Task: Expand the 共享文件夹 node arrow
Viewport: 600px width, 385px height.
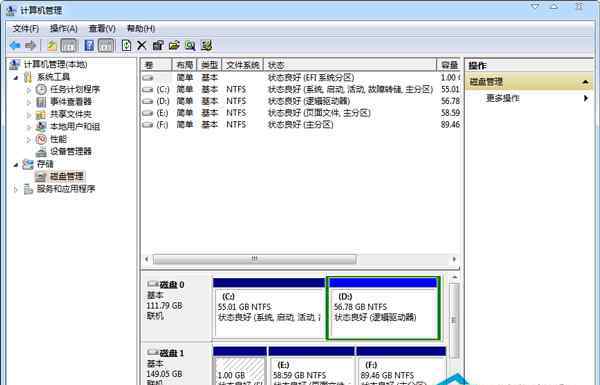Action: (x=29, y=115)
